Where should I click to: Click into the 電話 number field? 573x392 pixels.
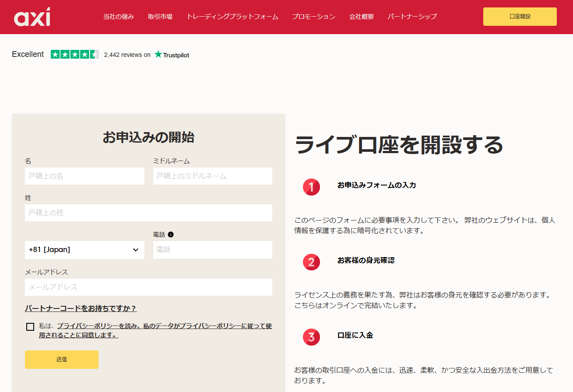click(x=212, y=250)
